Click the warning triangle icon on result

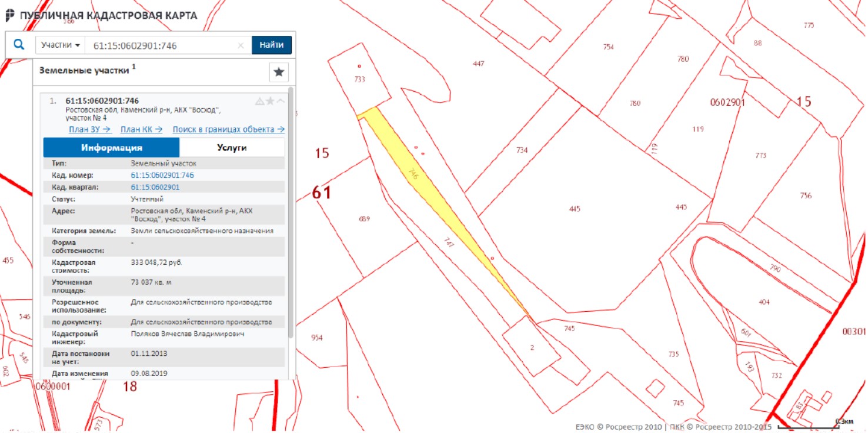pos(259,101)
